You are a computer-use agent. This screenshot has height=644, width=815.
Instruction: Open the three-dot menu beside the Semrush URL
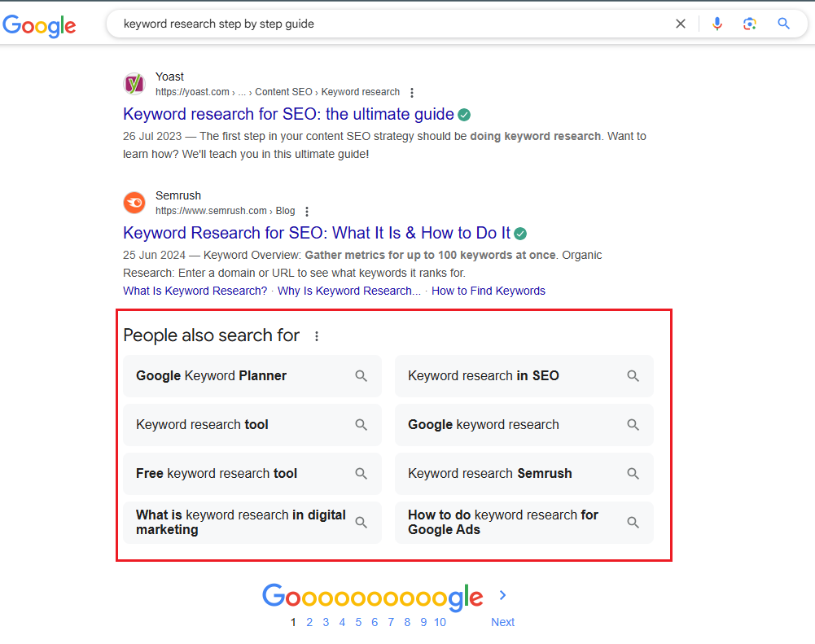pos(307,212)
